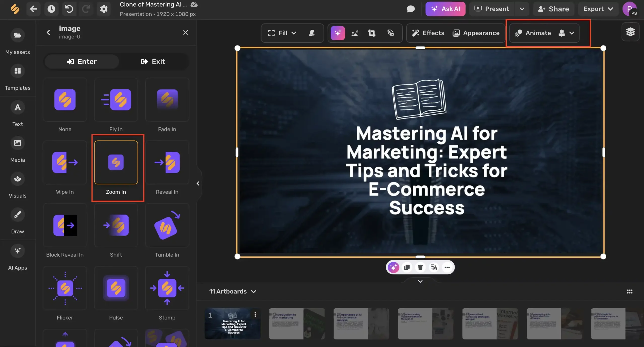Open Fill mode dropdown

click(x=282, y=33)
